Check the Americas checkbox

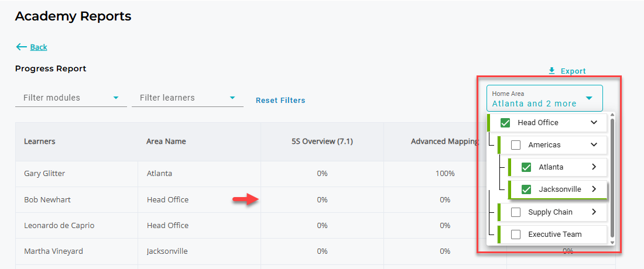tap(516, 145)
